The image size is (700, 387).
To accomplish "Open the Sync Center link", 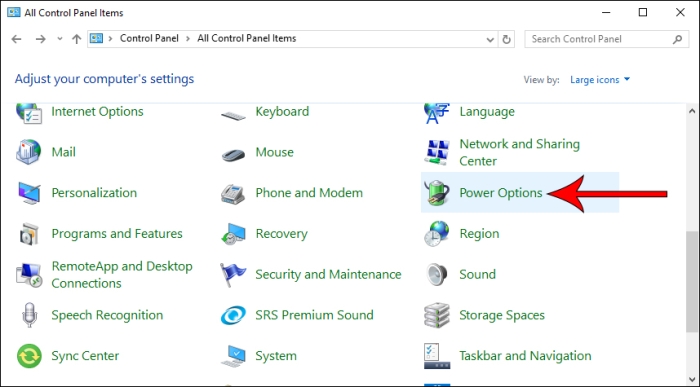I will (85, 356).
